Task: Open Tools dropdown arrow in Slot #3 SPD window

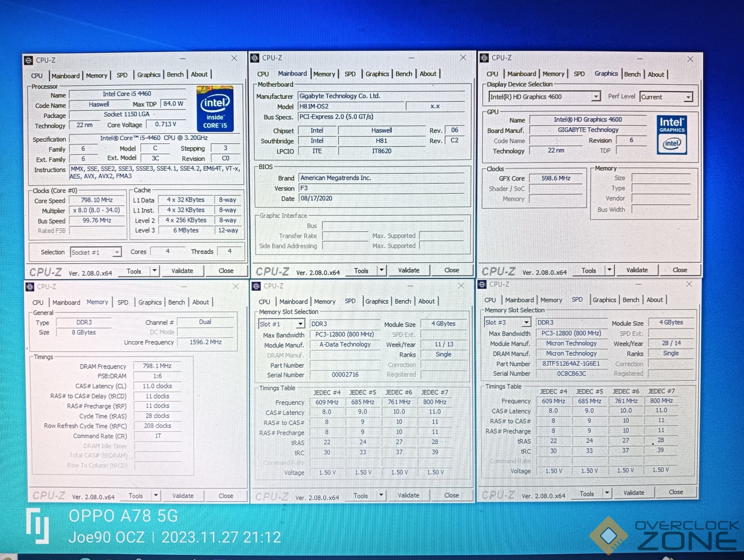Action: coord(607,493)
